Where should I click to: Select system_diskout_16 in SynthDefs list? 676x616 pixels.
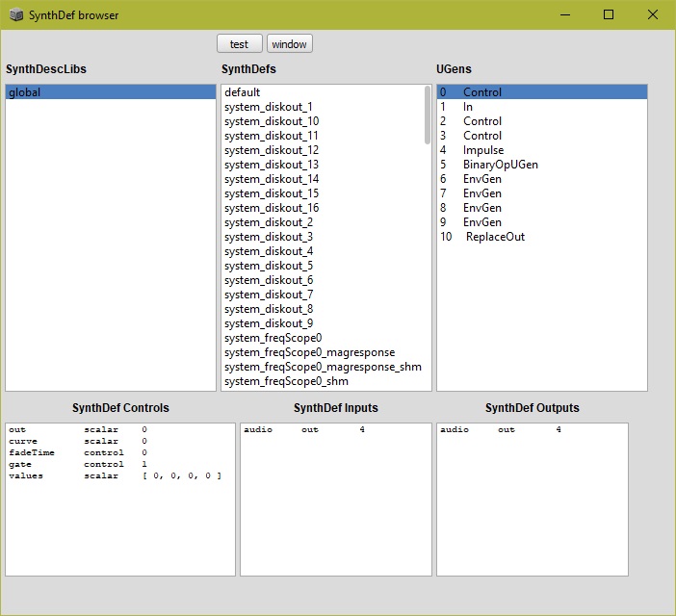323,208
